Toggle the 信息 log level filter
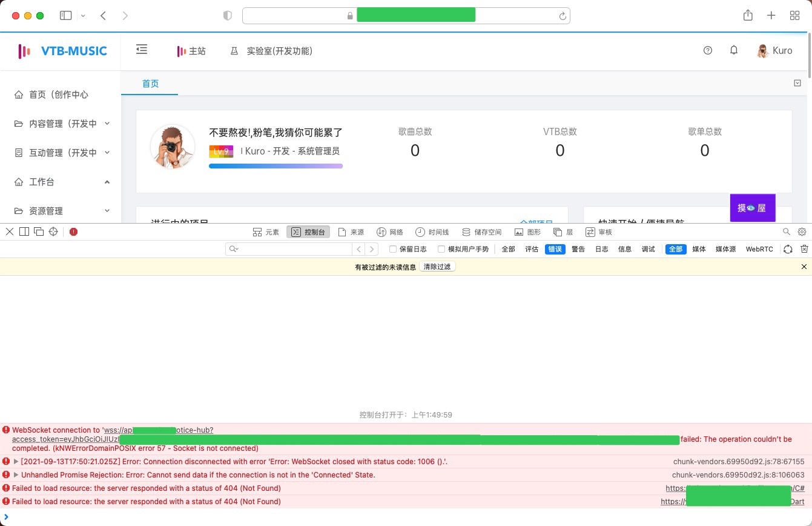The height and width of the screenshot is (526, 812). point(625,249)
